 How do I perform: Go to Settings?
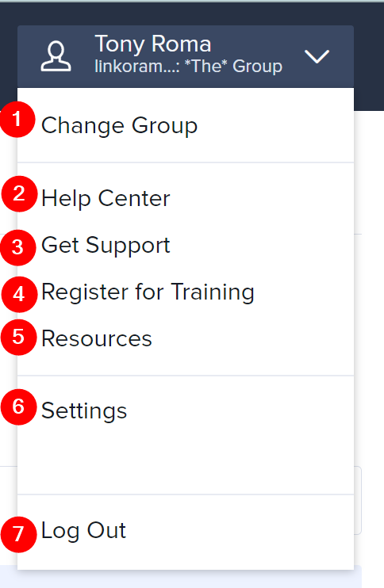(x=84, y=411)
